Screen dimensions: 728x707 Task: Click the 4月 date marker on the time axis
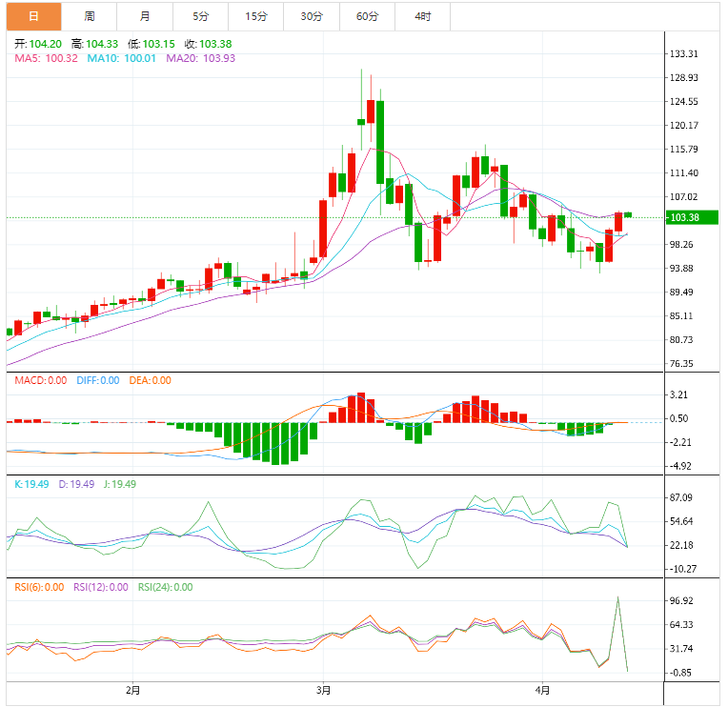[x=543, y=689]
